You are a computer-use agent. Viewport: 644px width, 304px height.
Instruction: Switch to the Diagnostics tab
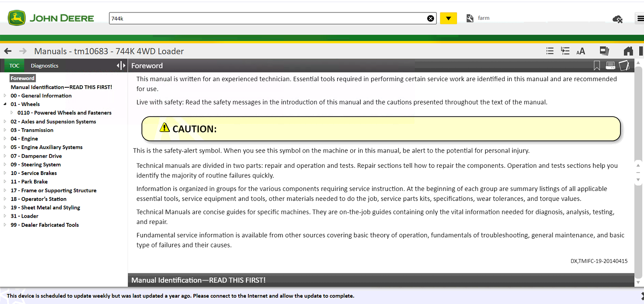pos(45,65)
